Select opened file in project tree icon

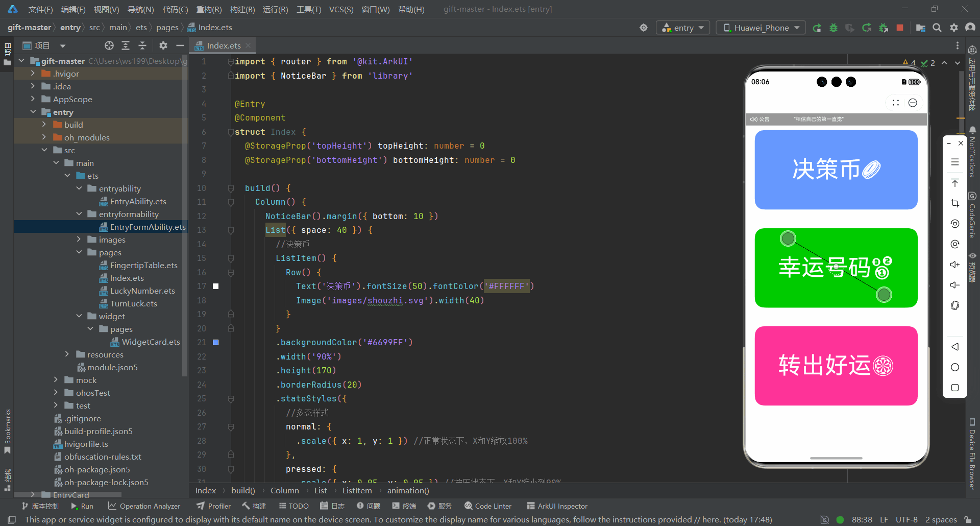[109, 46]
